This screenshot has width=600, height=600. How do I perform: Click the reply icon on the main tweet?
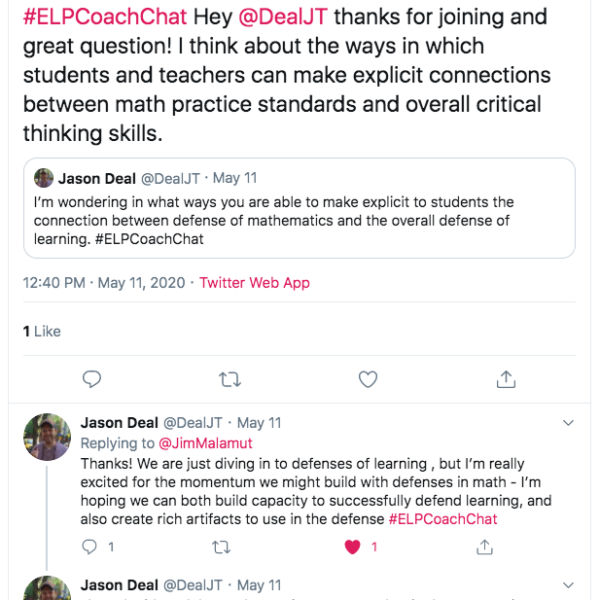pyautogui.click(x=92, y=379)
